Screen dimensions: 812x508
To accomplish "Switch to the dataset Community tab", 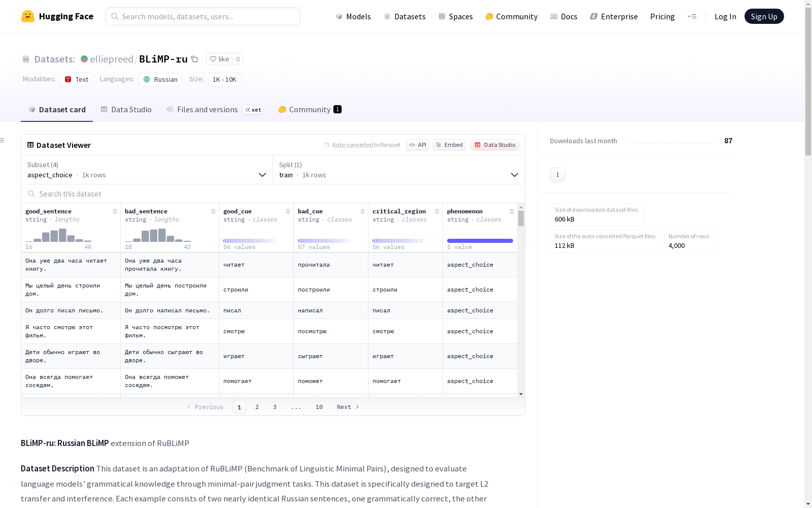I will pyautogui.click(x=310, y=110).
